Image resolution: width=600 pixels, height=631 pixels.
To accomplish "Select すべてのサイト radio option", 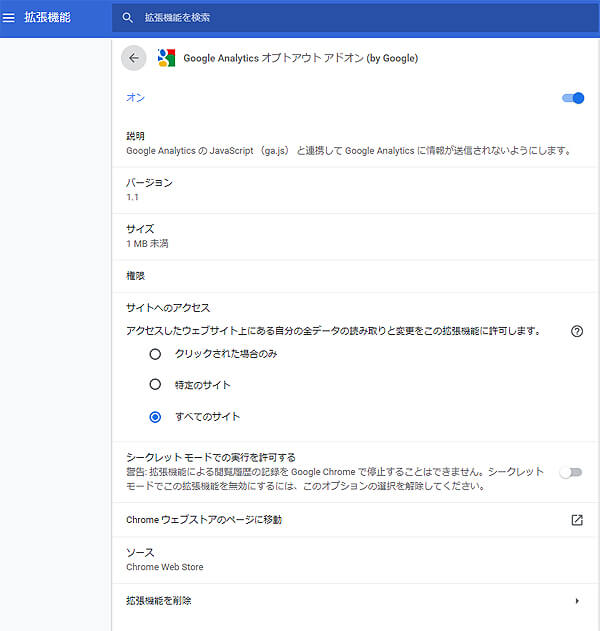I will click(155, 417).
